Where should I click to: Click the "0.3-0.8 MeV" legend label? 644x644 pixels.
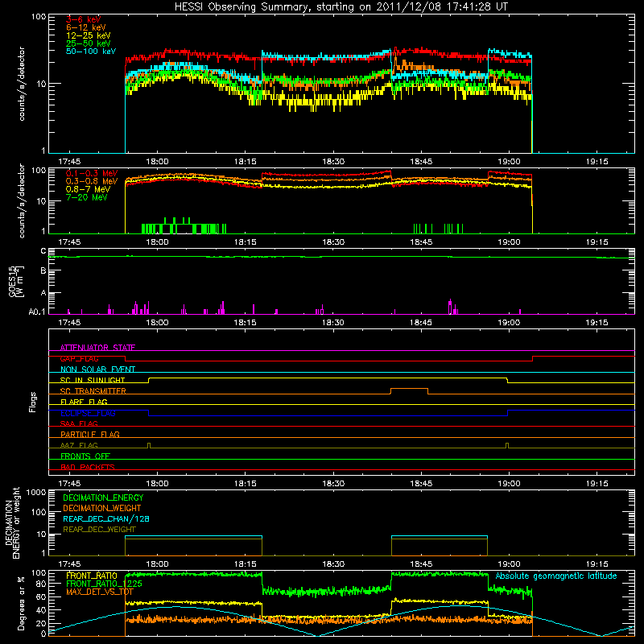coord(92,181)
